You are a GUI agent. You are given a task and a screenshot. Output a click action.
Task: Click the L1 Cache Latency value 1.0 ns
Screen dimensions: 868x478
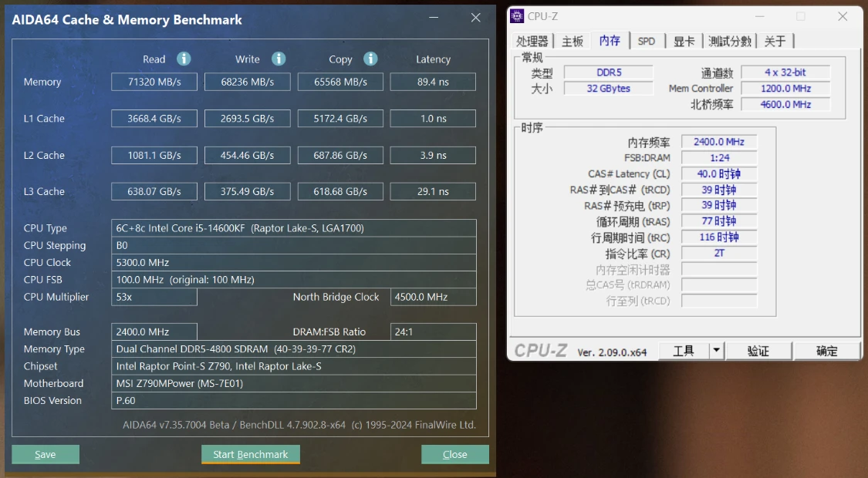click(433, 119)
